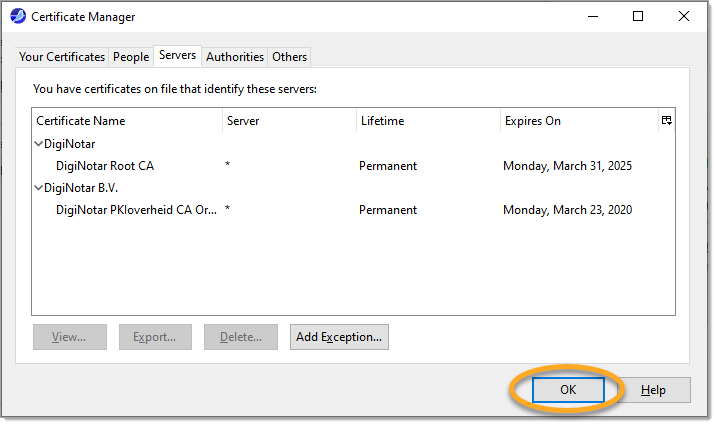Sort by the Expires On column header
The image size is (716, 425).
coord(577,121)
